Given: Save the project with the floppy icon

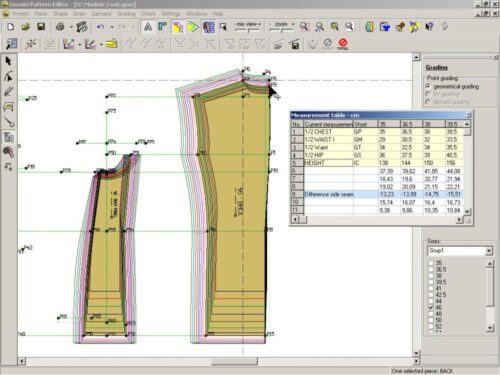Looking at the screenshot, I should 41,27.
